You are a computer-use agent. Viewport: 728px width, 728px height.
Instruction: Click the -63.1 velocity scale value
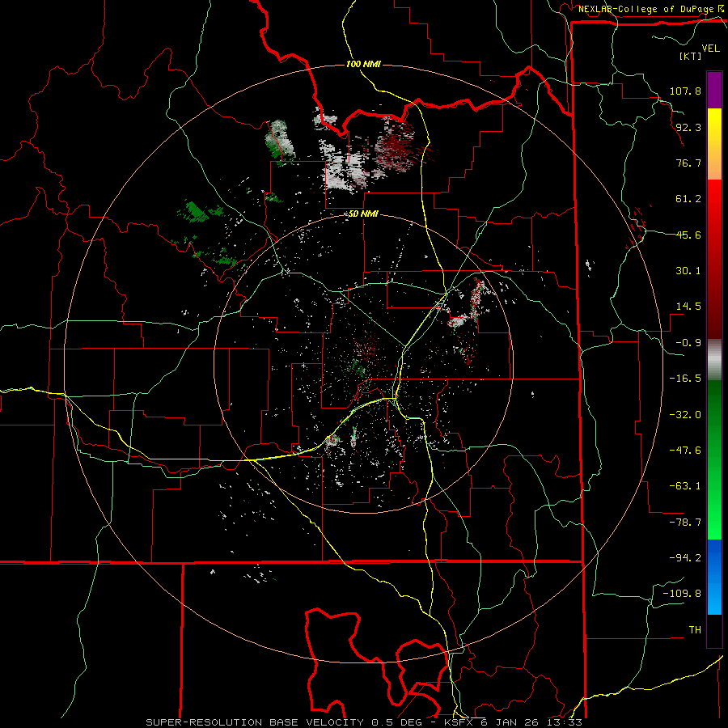click(x=685, y=486)
